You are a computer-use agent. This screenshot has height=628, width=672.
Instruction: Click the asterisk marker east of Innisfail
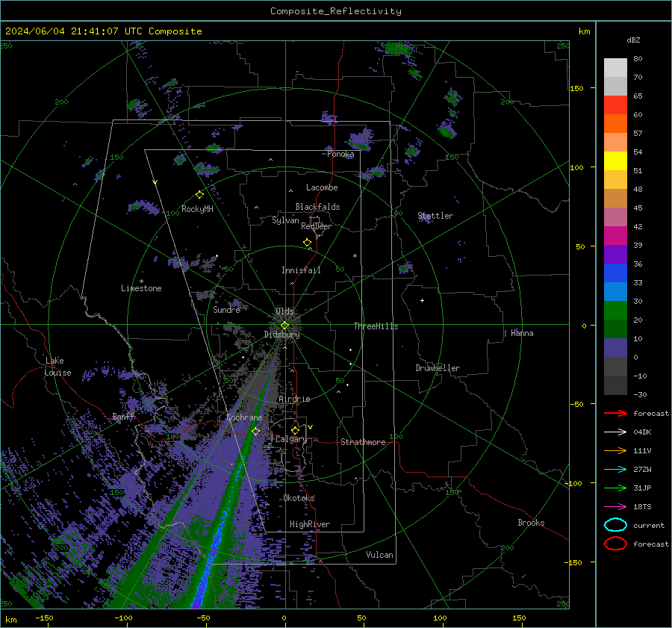coord(355,256)
